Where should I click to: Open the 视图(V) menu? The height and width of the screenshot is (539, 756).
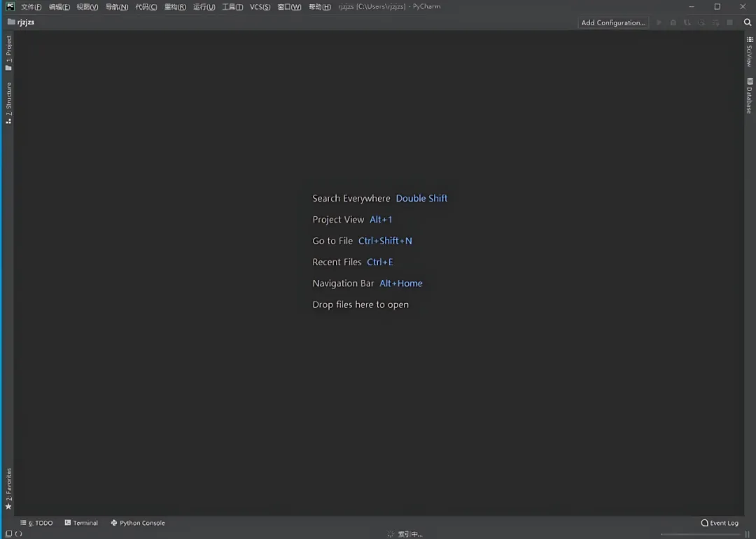coord(87,7)
